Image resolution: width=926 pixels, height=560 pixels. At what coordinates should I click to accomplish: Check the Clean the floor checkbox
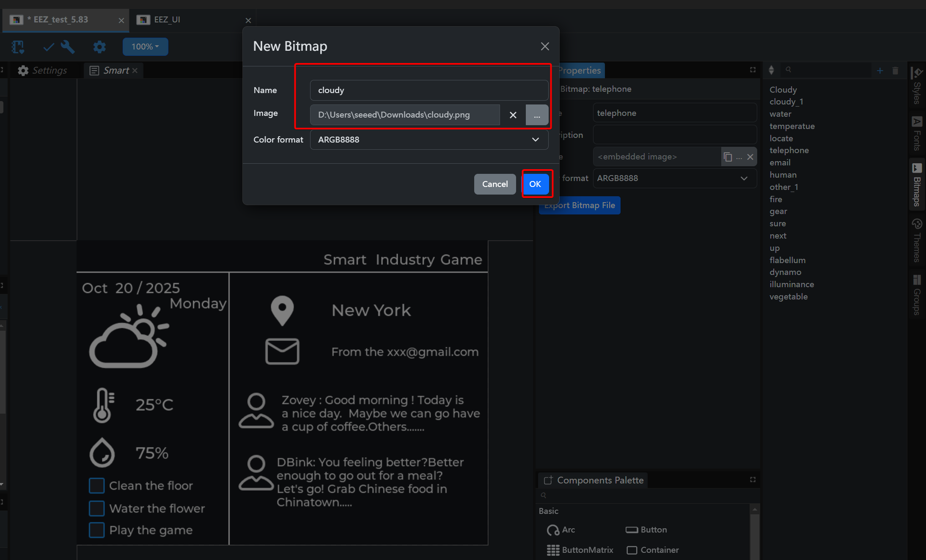click(x=96, y=486)
